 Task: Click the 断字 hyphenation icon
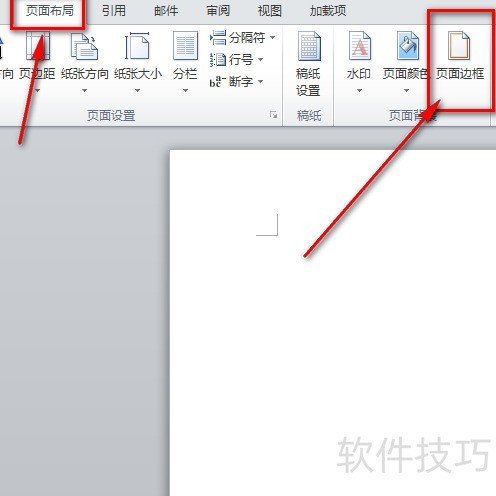[218, 82]
